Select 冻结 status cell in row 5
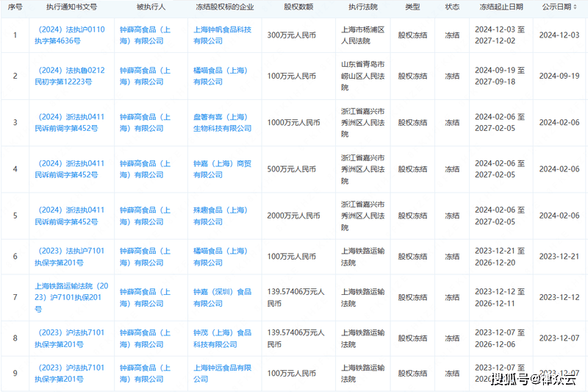 pos(452,216)
